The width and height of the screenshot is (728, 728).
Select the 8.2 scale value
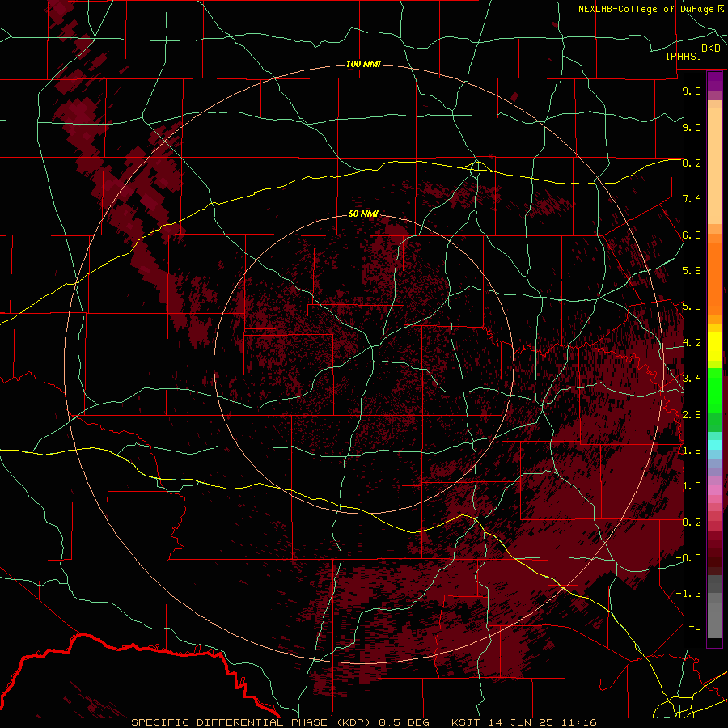pyautogui.click(x=692, y=163)
